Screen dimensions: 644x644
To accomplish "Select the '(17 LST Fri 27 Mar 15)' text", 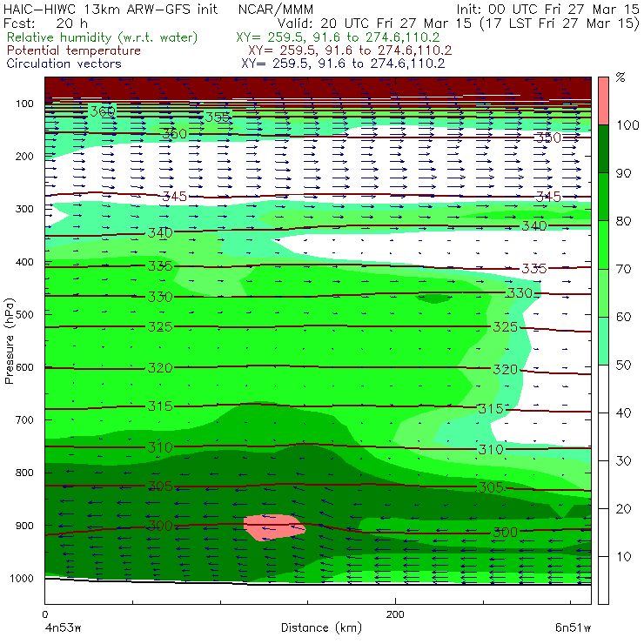I will click(560, 23).
